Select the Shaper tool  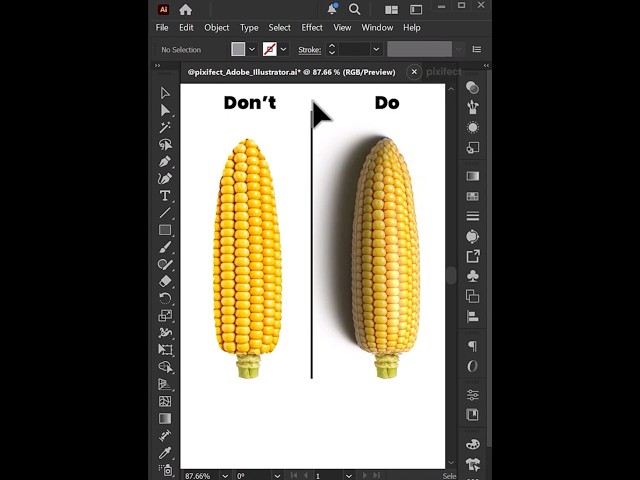coord(165,264)
